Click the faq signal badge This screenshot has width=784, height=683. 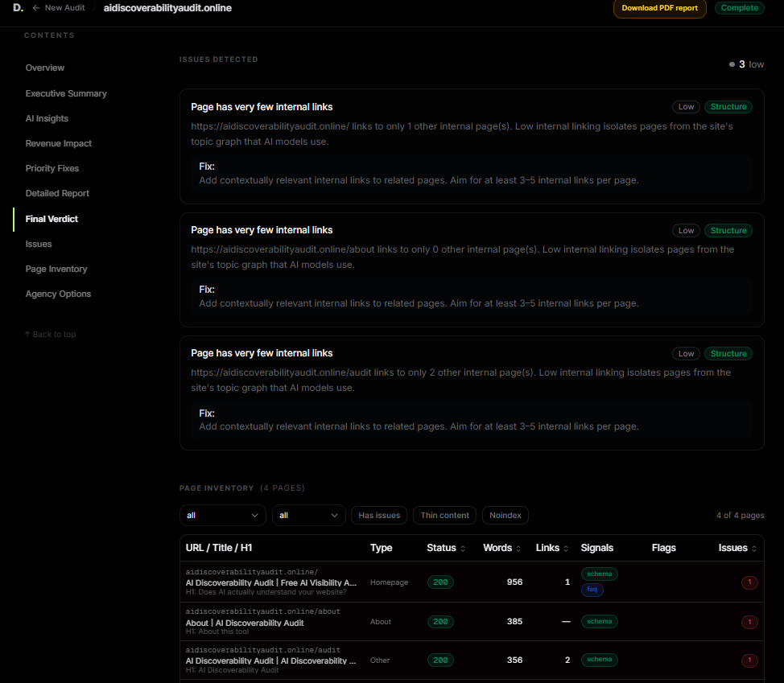(592, 590)
